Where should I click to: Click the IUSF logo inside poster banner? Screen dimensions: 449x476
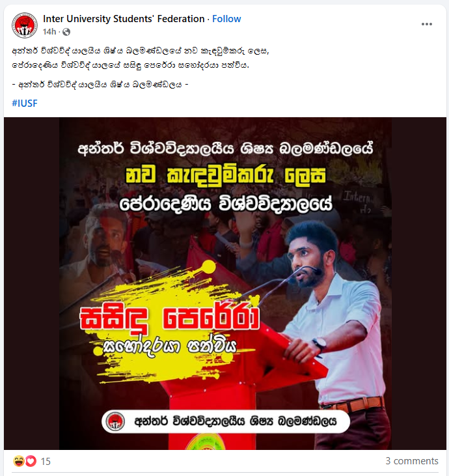[115, 421]
